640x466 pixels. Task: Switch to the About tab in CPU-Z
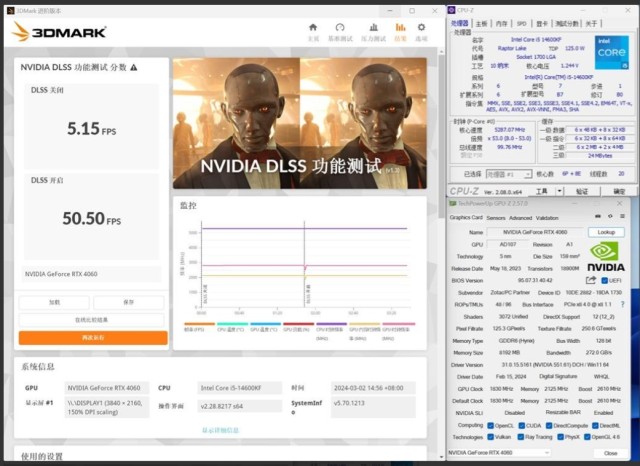[x=591, y=24]
